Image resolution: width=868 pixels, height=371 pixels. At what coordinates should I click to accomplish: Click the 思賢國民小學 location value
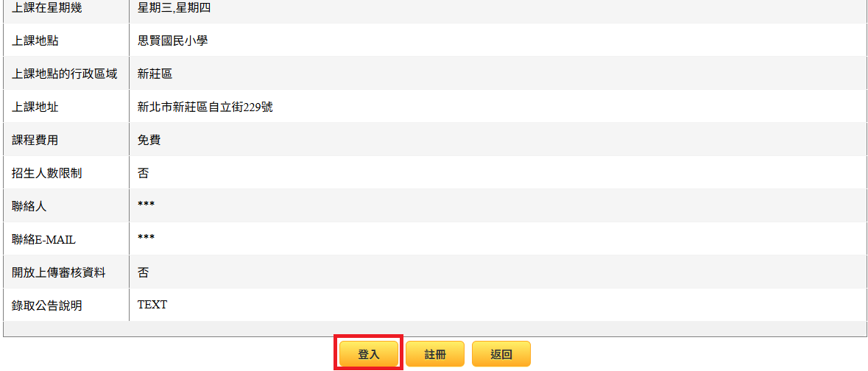(173, 40)
